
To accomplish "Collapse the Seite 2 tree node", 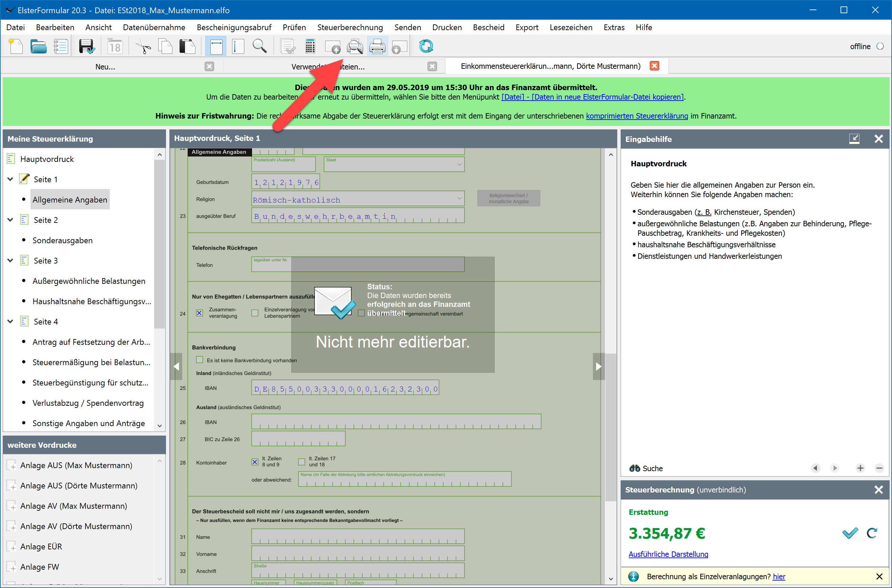I will click(x=11, y=220).
